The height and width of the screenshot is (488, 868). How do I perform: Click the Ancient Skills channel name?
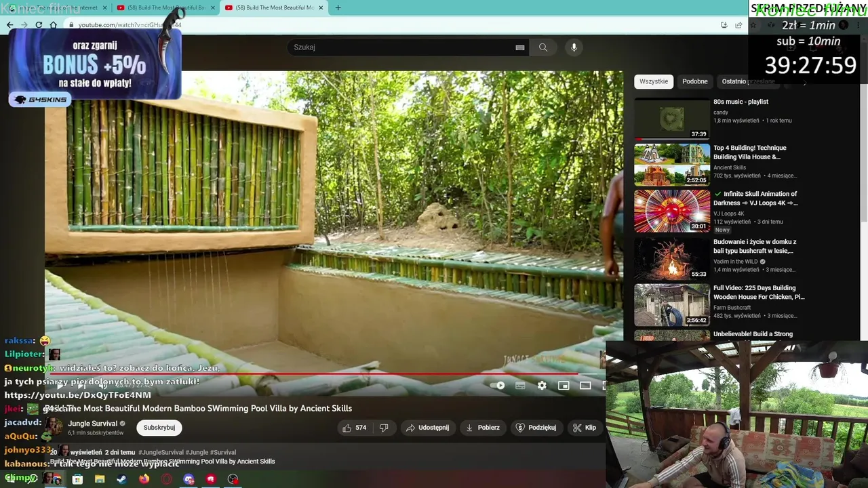(730, 167)
